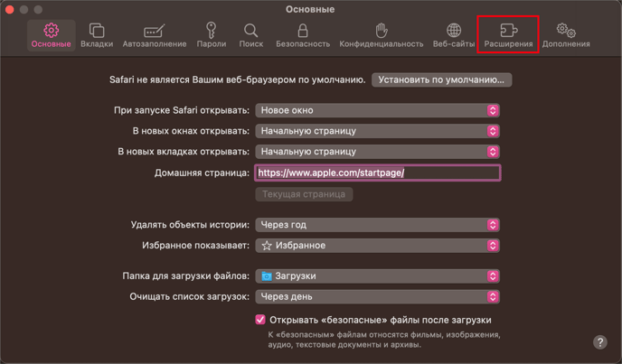Open the Основные gear tab
This screenshot has height=364, width=622.
click(x=52, y=35)
